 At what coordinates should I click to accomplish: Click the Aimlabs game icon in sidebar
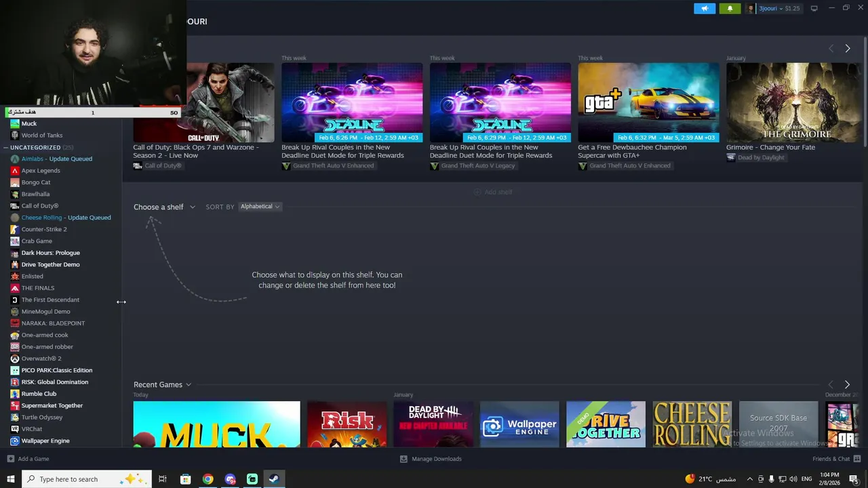point(15,159)
